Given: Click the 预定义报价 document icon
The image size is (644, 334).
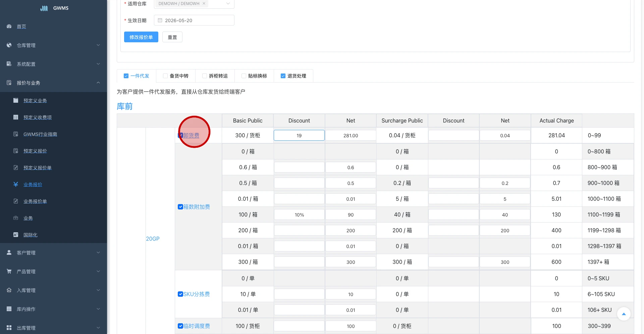Looking at the screenshot, I should [16, 151].
